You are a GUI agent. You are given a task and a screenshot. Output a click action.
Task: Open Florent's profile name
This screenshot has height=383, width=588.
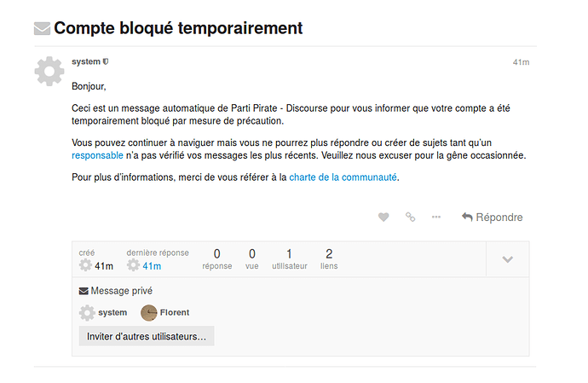(175, 312)
